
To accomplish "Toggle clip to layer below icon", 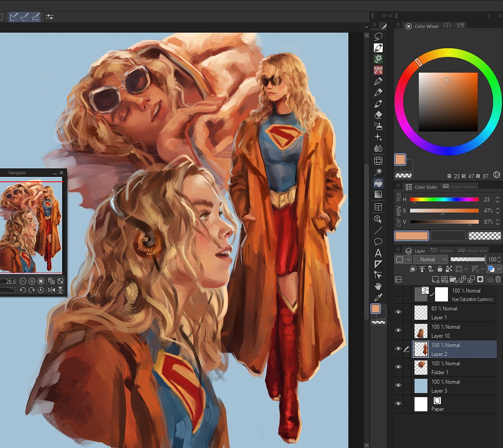I will tap(413, 269).
